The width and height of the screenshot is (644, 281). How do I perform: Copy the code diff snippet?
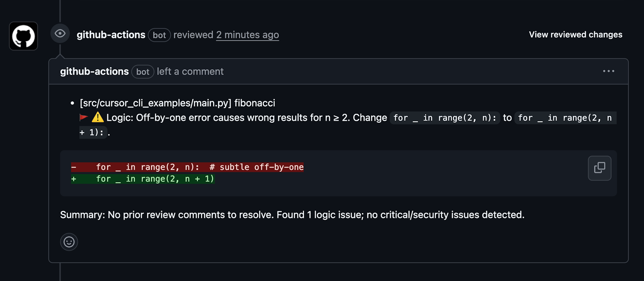tap(600, 168)
